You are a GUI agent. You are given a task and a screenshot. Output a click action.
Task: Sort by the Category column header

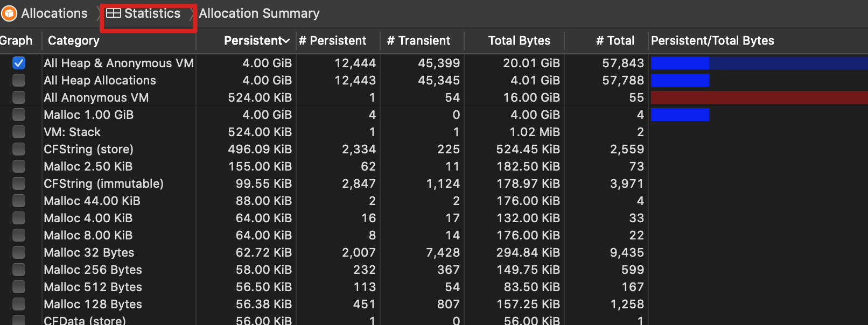pyautogui.click(x=74, y=40)
